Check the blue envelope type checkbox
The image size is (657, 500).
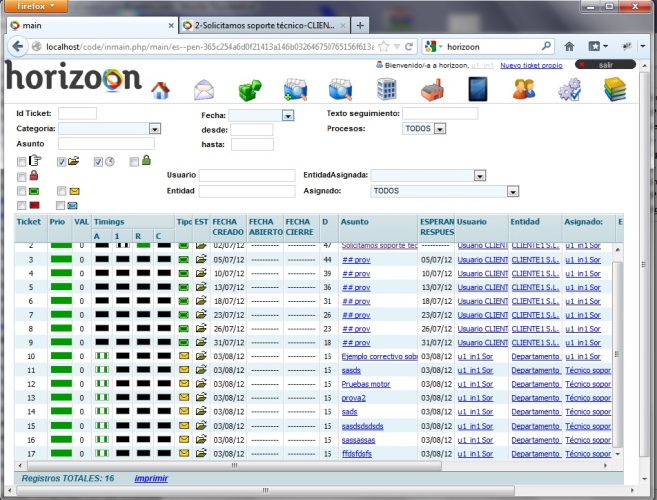pos(60,205)
